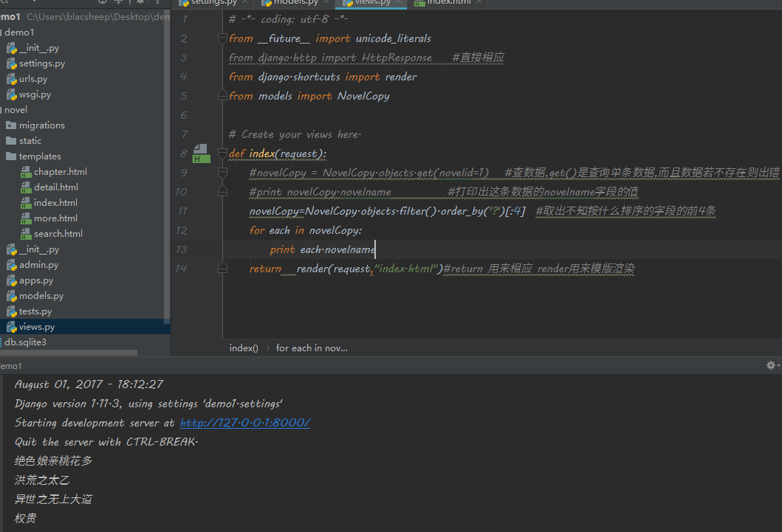The image size is (782, 532).
Task: Click the folder icon next to migrations
Action: [11, 125]
